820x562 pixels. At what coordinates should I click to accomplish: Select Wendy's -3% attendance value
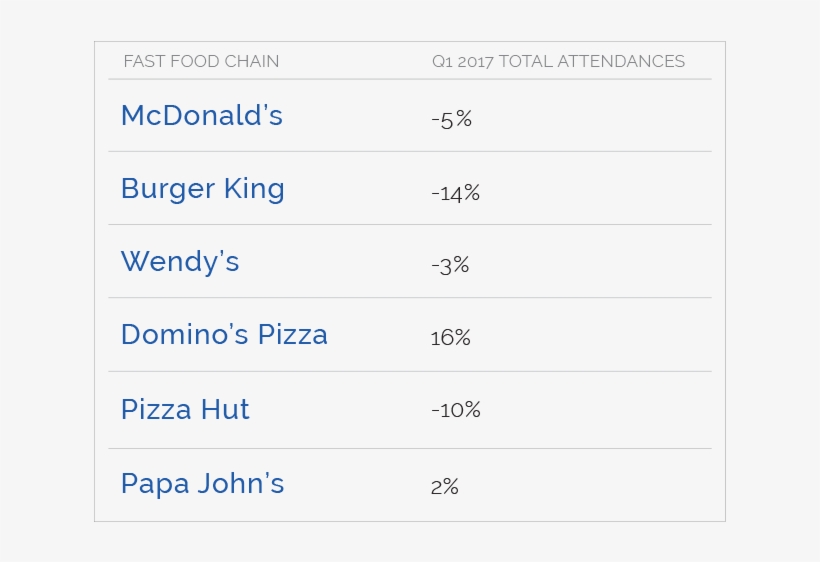coord(450,266)
